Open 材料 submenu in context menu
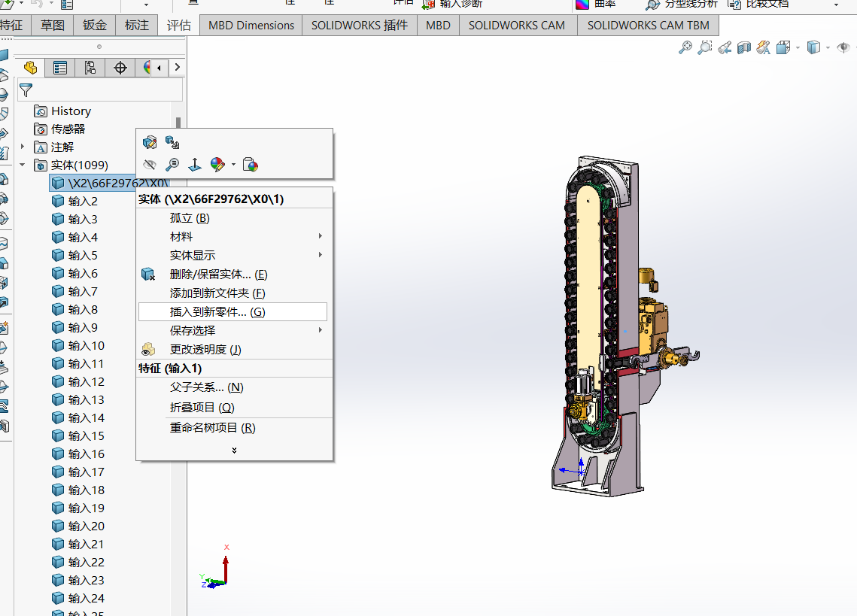Image resolution: width=857 pixels, height=616 pixels. coord(234,237)
